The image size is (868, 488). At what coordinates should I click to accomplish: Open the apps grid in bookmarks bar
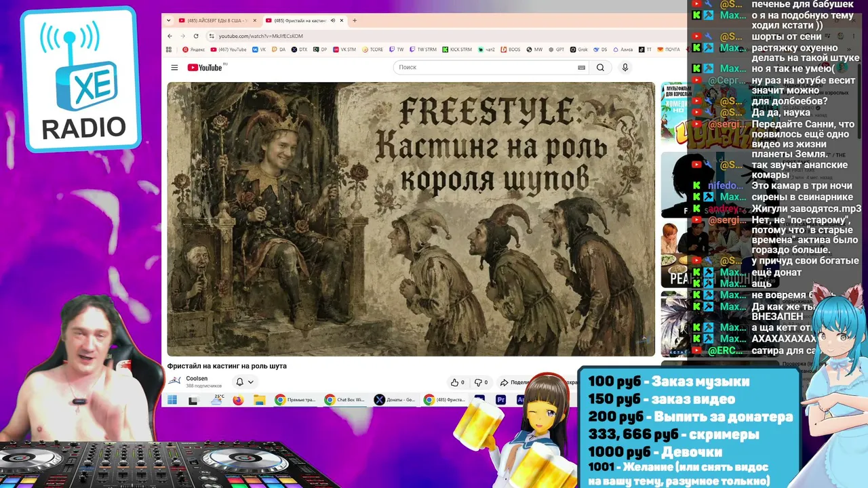170,49
